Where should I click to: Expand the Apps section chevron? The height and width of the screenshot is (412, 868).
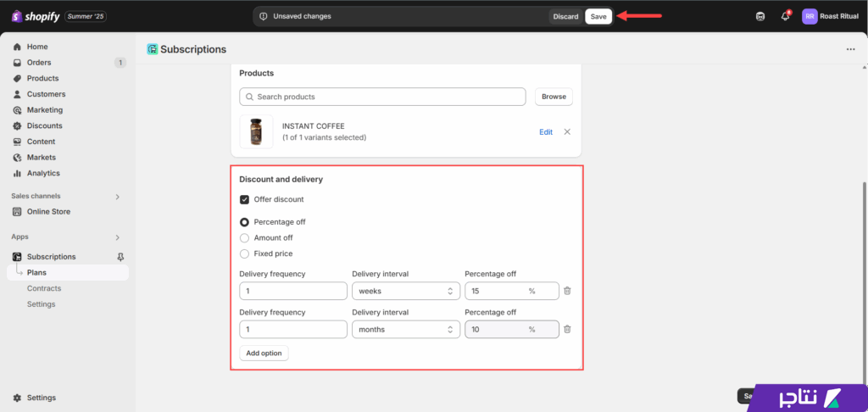tap(117, 237)
